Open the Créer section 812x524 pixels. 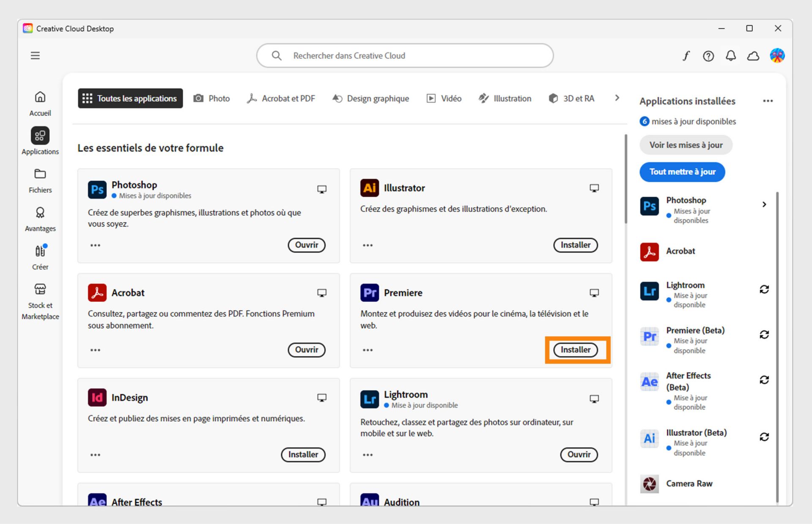(x=40, y=257)
